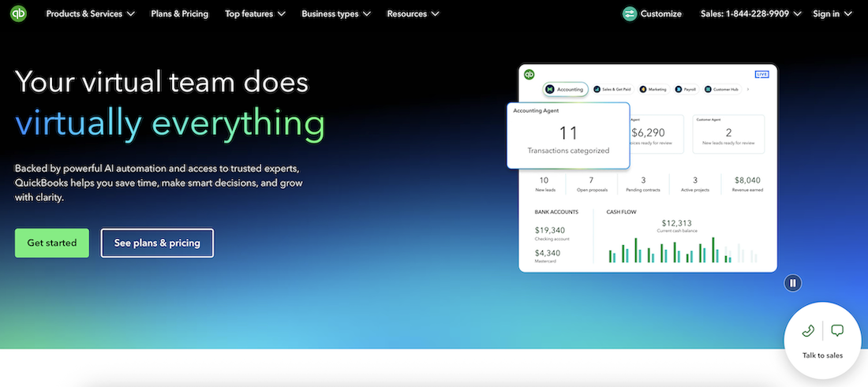Click the green Get started button

tap(52, 243)
